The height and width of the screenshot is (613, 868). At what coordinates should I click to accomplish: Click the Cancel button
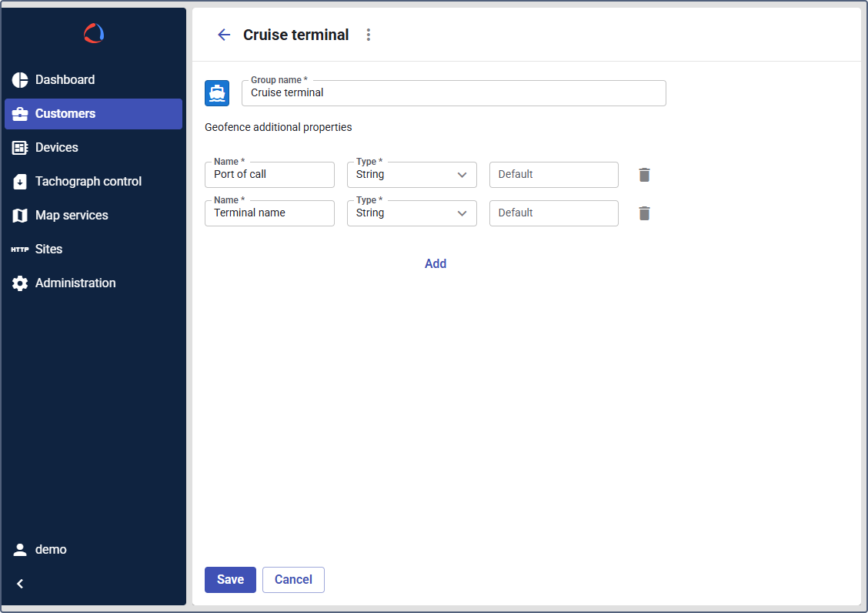point(293,580)
